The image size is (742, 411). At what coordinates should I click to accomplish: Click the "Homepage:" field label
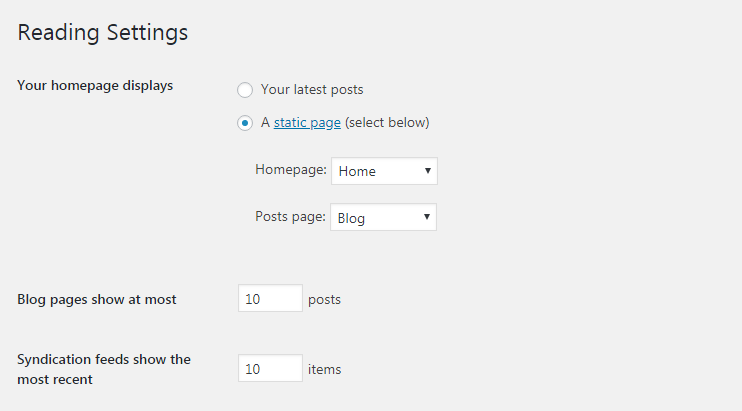(x=291, y=170)
